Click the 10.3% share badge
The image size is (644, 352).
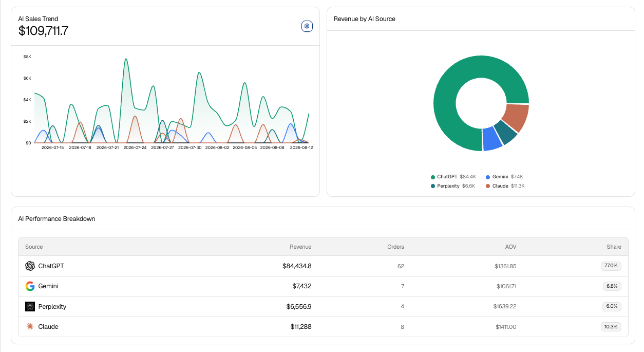tap(611, 327)
